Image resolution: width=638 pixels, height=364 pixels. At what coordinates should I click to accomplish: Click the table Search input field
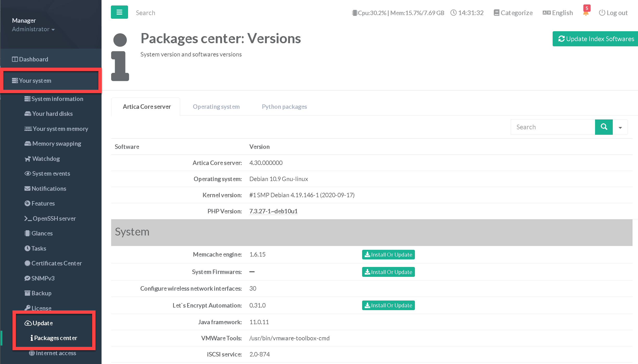(x=553, y=127)
